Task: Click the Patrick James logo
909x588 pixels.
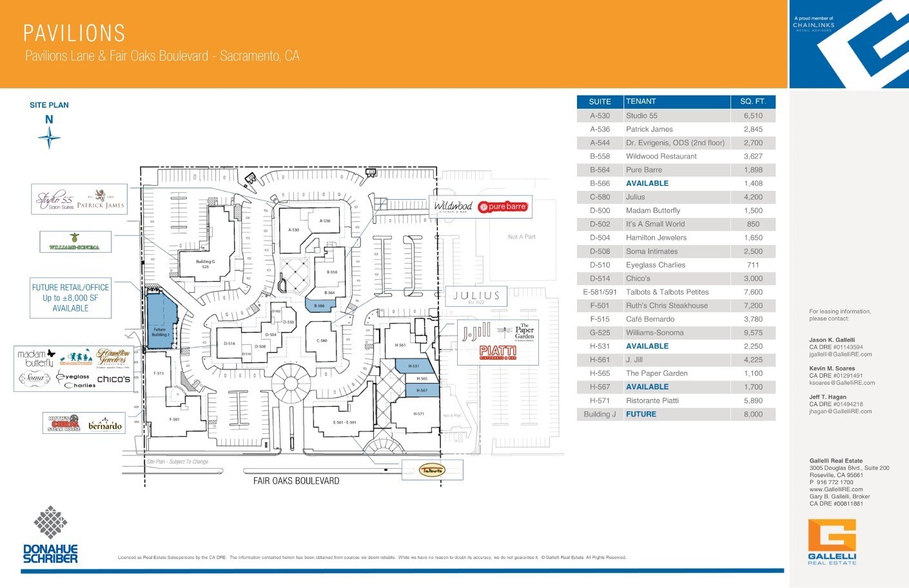Action: pos(101,201)
